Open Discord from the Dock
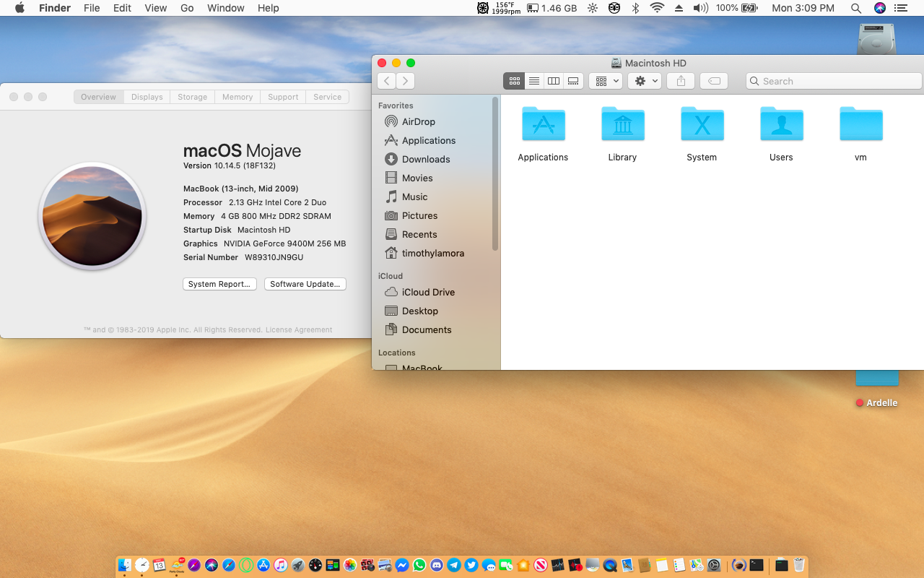This screenshot has width=924, height=578. 437,565
